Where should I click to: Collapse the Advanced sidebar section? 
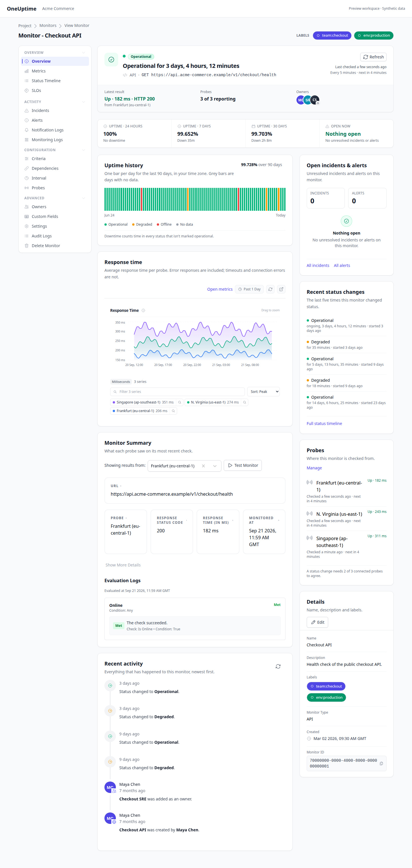click(x=84, y=198)
